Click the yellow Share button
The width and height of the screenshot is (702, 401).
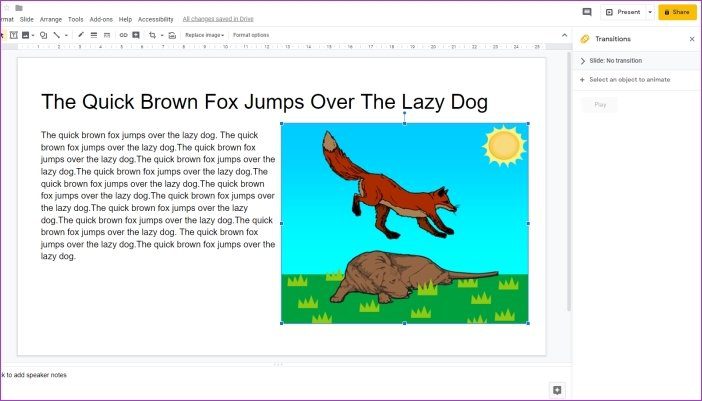click(x=677, y=12)
